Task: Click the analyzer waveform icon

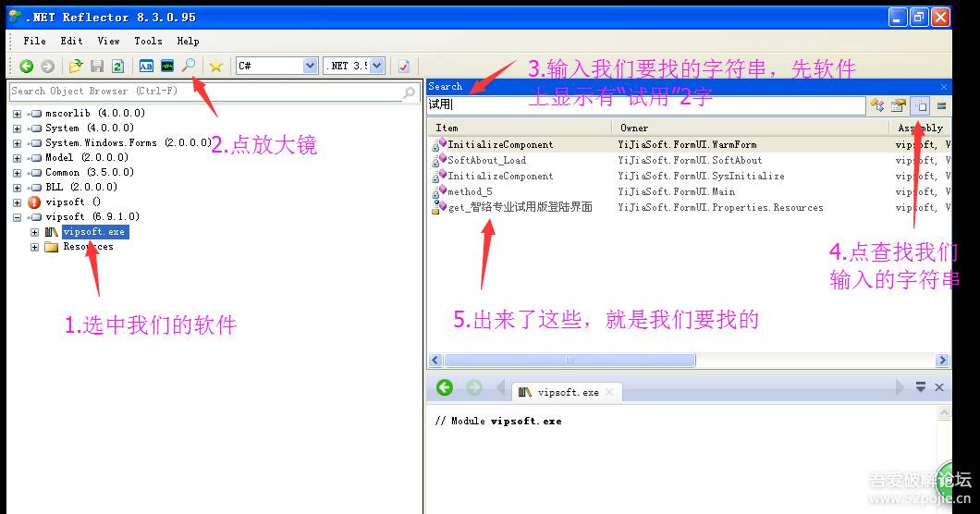Action: tap(166, 66)
